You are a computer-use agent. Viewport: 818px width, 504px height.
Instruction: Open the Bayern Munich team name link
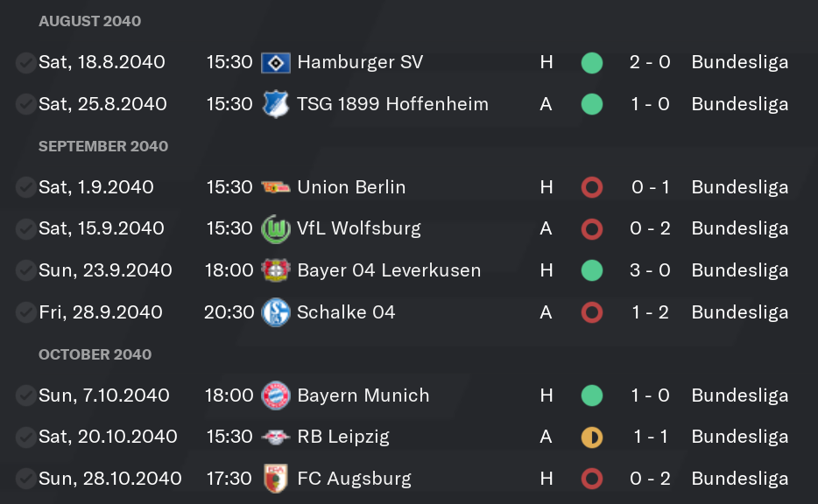[363, 395]
